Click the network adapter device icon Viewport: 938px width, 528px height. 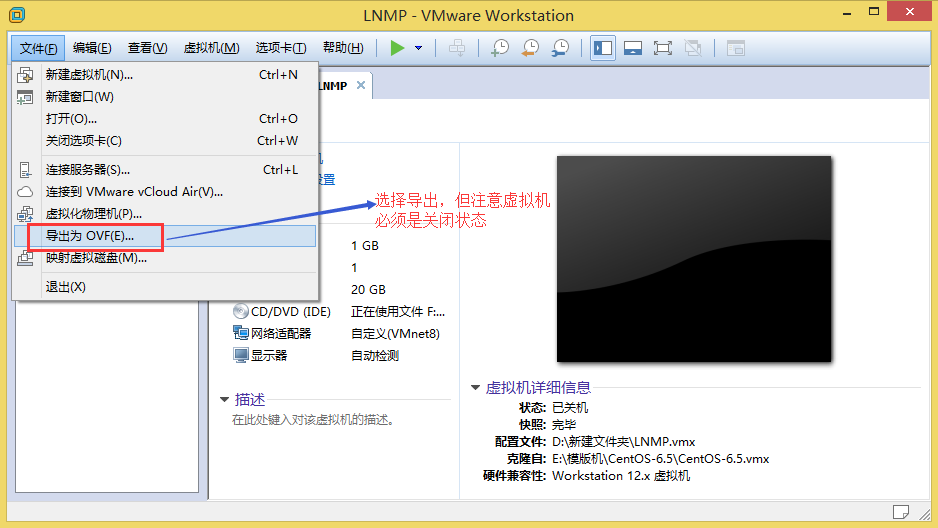coord(240,333)
